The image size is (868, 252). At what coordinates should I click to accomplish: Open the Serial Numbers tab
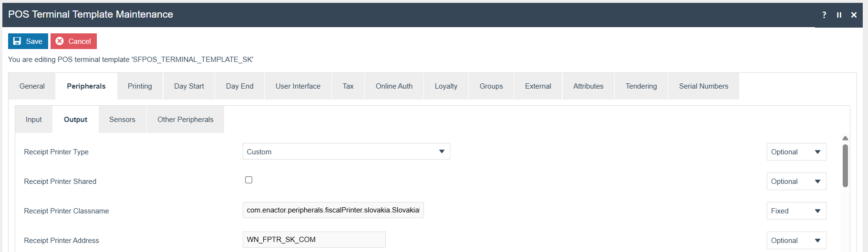703,86
